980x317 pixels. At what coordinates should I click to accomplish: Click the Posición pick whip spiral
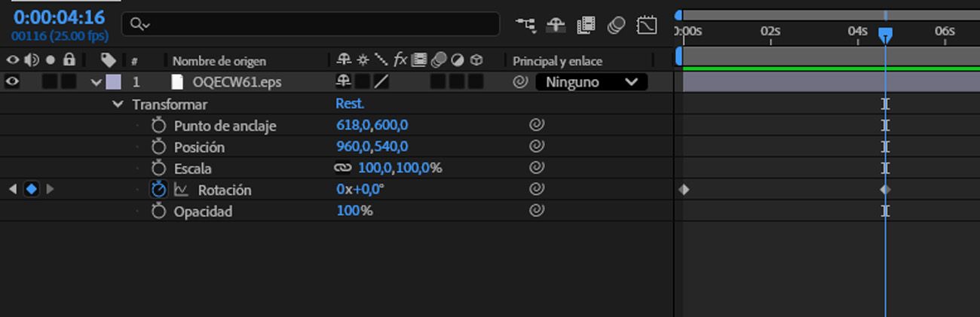point(537,147)
